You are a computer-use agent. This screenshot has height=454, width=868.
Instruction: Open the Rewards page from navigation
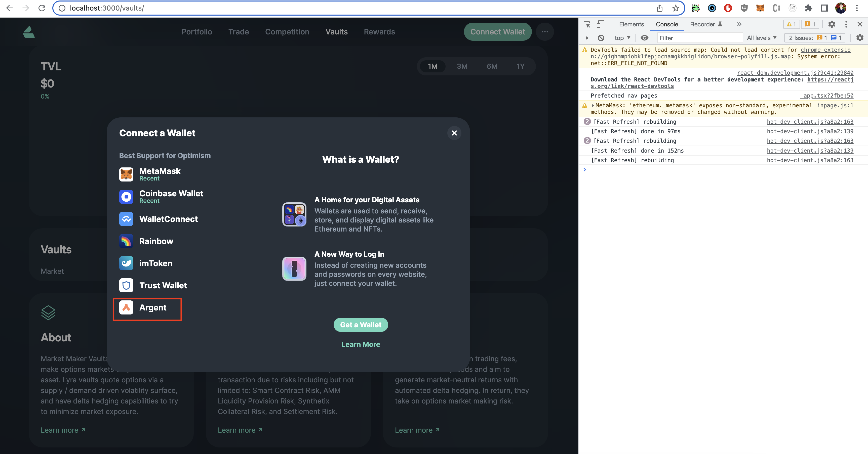[x=379, y=32]
